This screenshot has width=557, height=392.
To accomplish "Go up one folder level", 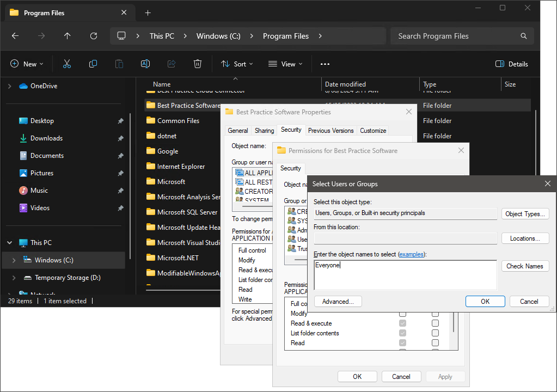I will pyautogui.click(x=67, y=36).
